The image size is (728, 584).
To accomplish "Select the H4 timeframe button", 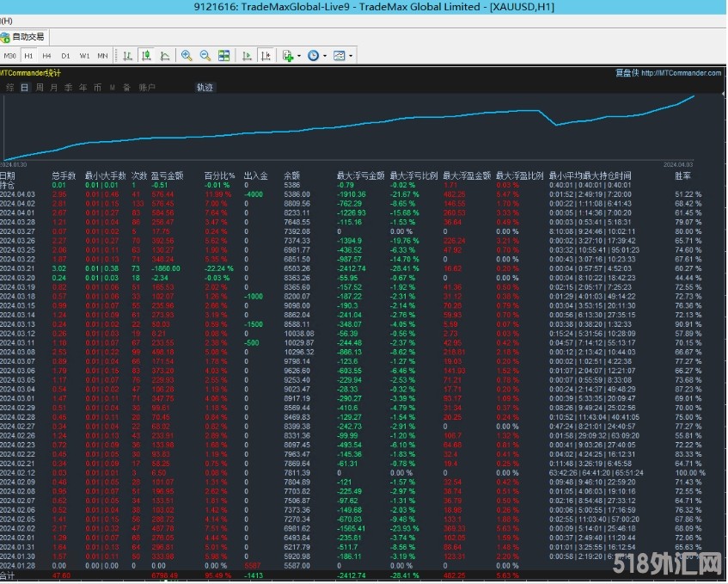I will coord(47,56).
